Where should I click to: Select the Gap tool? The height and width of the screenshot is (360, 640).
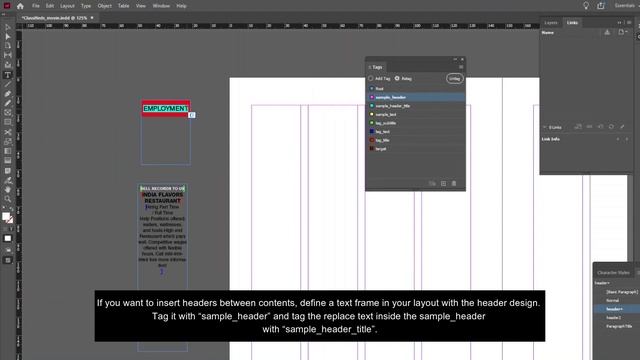click(x=7, y=56)
